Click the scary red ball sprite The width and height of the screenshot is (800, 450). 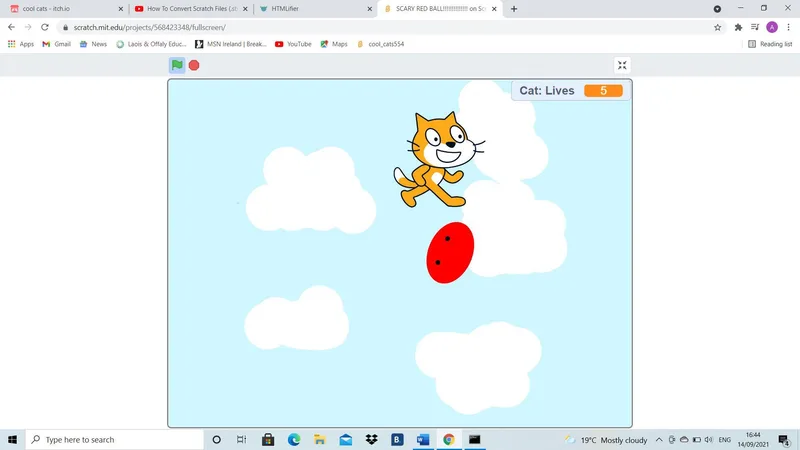tap(450, 253)
